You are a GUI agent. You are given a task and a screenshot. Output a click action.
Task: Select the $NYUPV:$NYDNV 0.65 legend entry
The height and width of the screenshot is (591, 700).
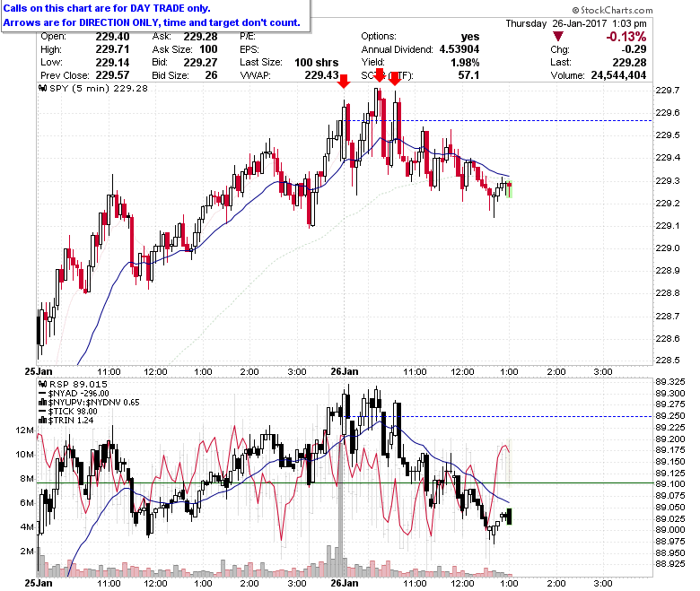coord(93,403)
